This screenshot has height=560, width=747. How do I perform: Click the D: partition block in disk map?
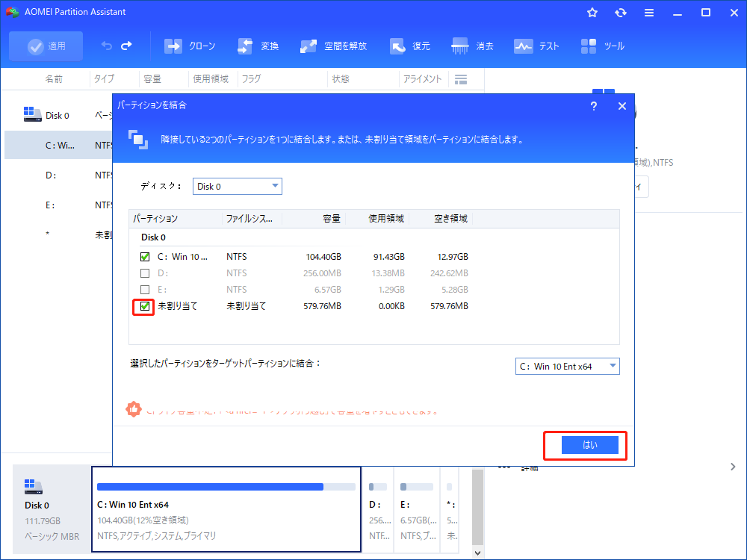(378, 509)
